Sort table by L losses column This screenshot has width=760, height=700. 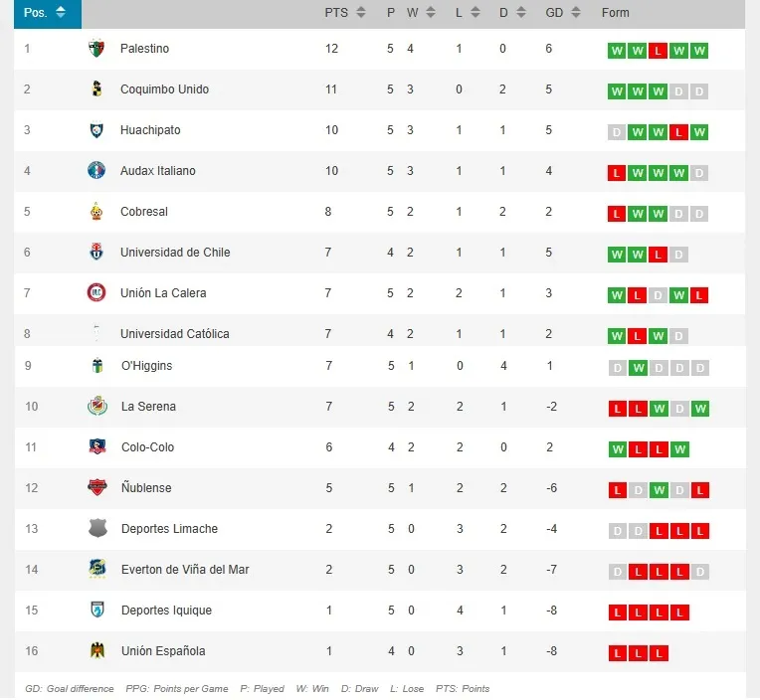475,13
